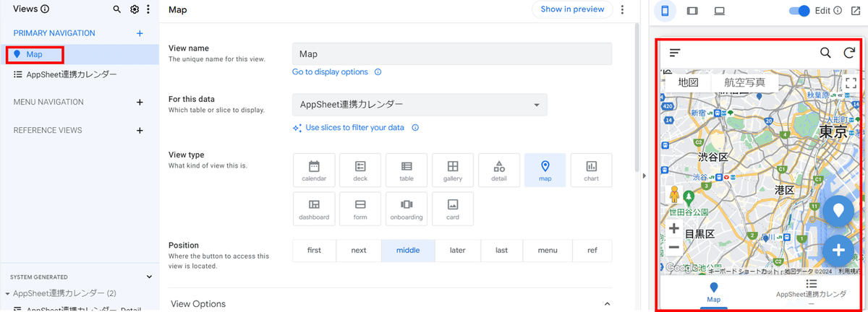Set position to ref
Image resolution: width=868 pixels, height=312 pixels.
(592, 251)
